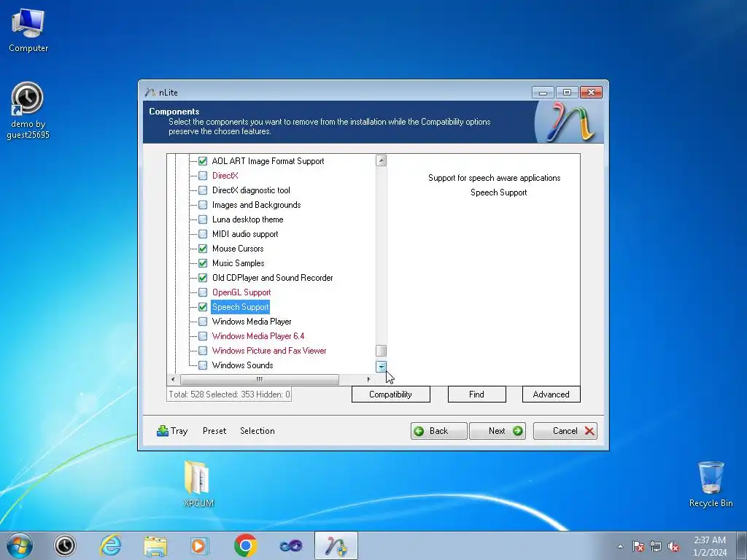Image resolution: width=747 pixels, height=560 pixels.
Task: Check DirectX diagnostic tool checkbox
Action: pyautogui.click(x=203, y=190)
